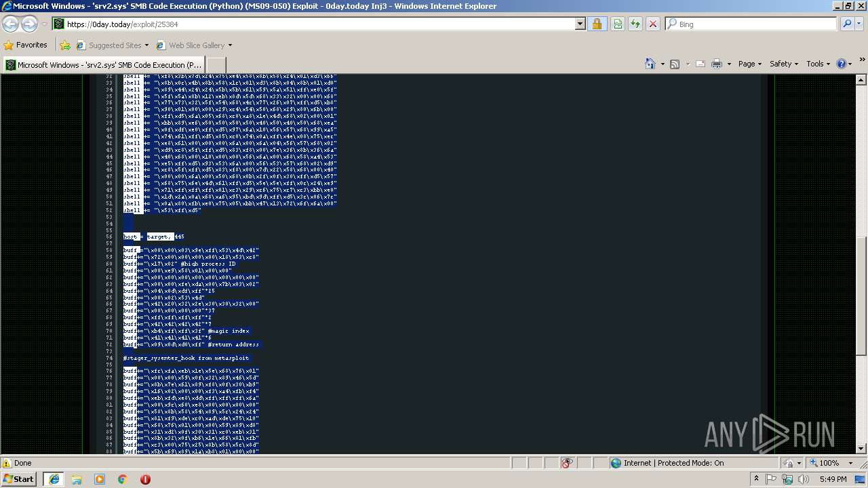Click the vertical scrollbar down arrow

861,449
